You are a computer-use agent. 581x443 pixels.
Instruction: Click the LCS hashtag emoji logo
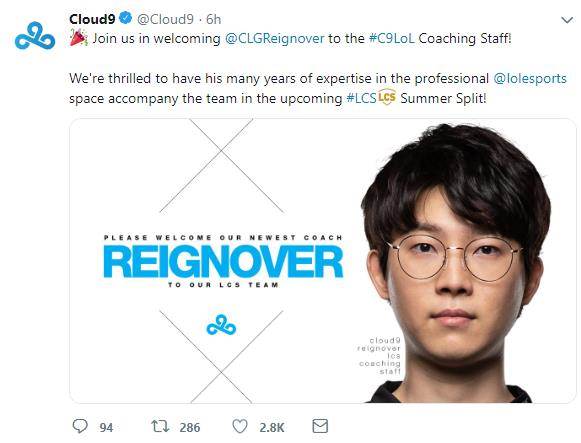click(x=387, y=97)
